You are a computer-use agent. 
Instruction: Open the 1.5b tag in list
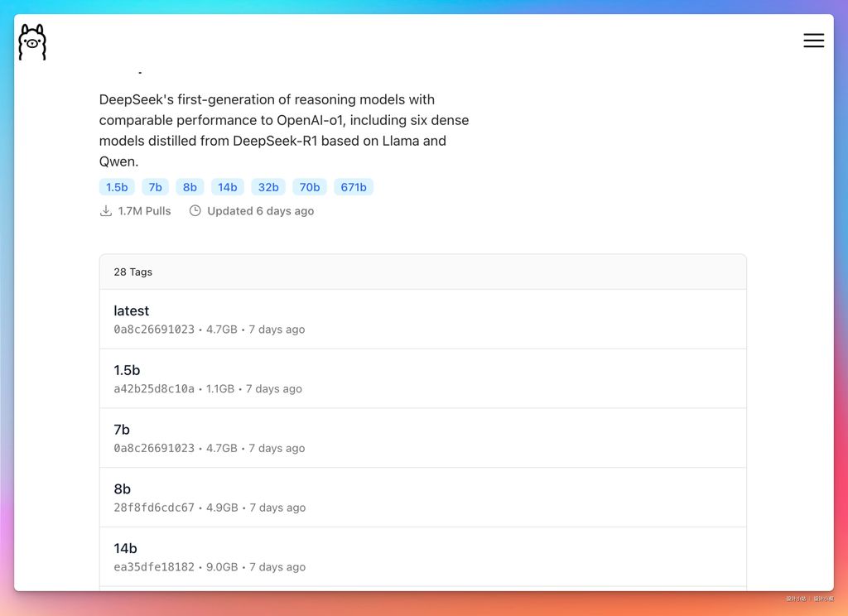[x=127, y=371]
